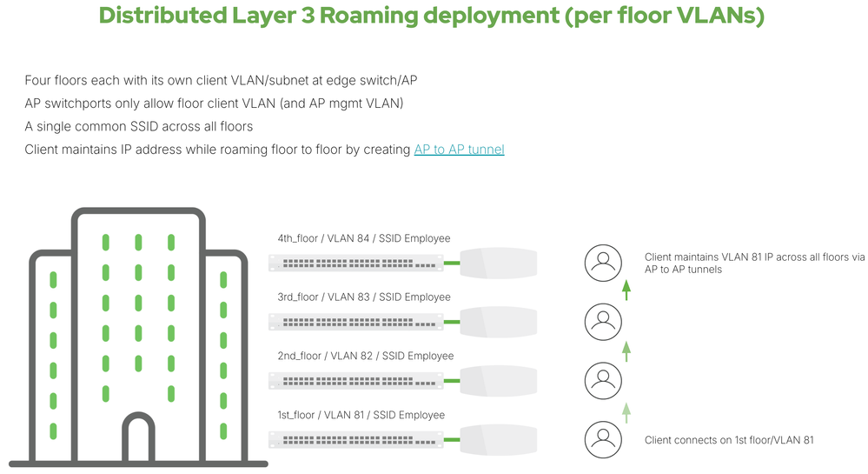
Task: Click the access point on the 4th floor
Action: click(498, 262)
